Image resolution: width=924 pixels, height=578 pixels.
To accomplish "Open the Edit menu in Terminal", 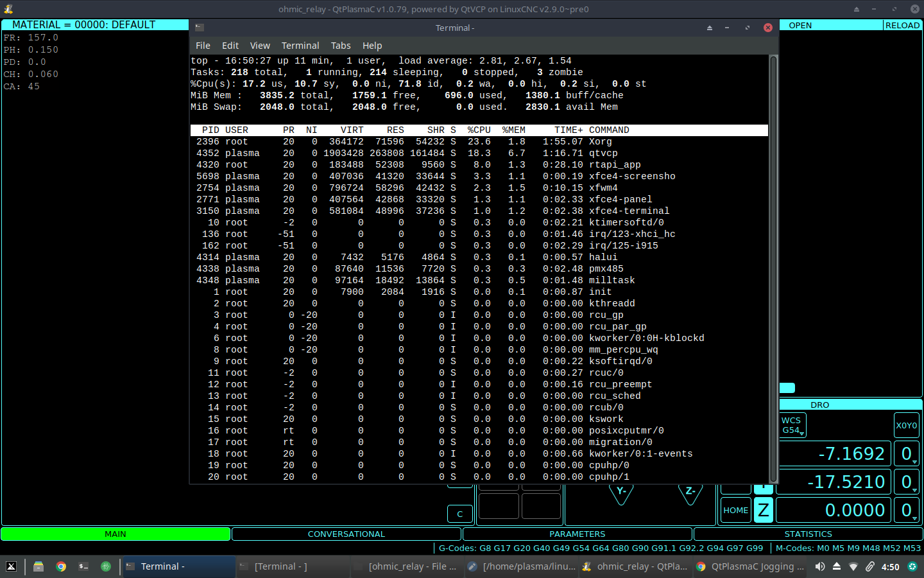I will [230, 46].
